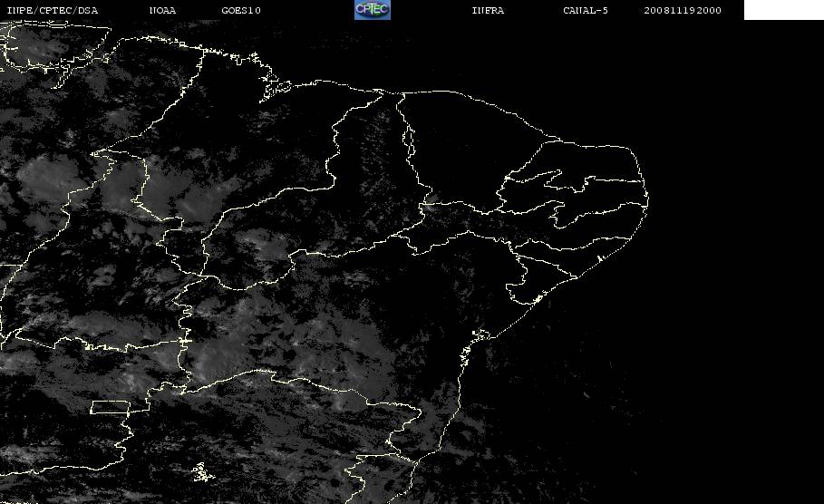Click the 200811192000 timestamp
The width and height of the screenshot is (824, 504).
pos(683,10)
